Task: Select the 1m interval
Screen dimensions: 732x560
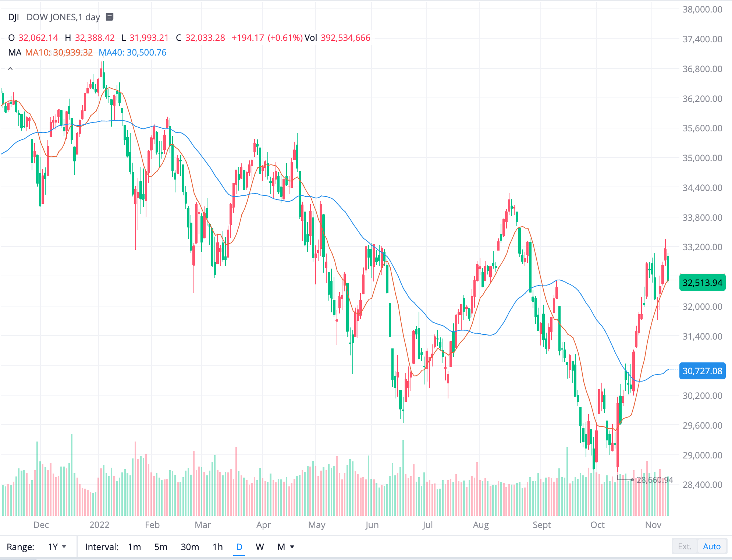Action: pos(134,547)
